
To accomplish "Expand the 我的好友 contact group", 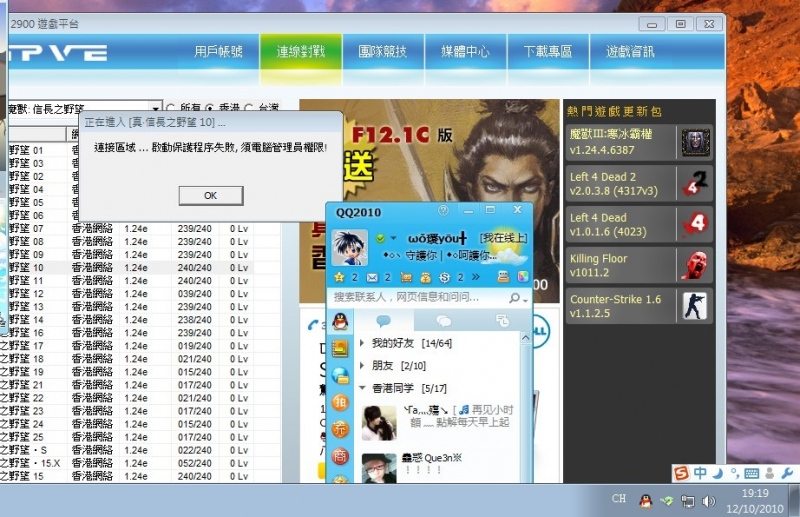I will click(362, 343).
